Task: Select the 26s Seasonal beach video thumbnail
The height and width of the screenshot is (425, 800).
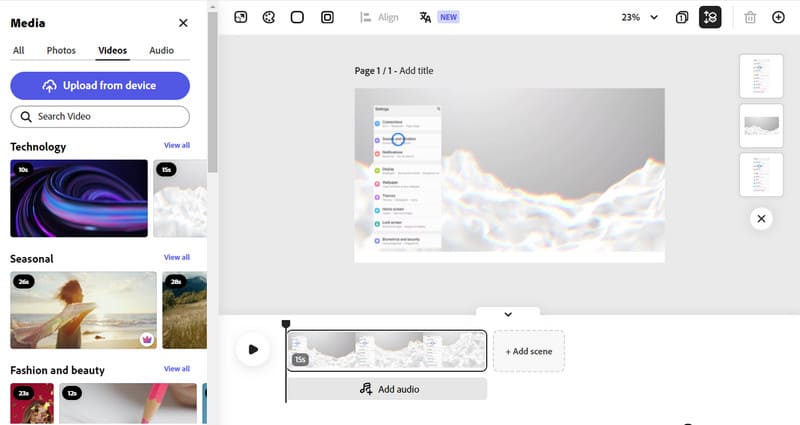Action: pos(83,309)
